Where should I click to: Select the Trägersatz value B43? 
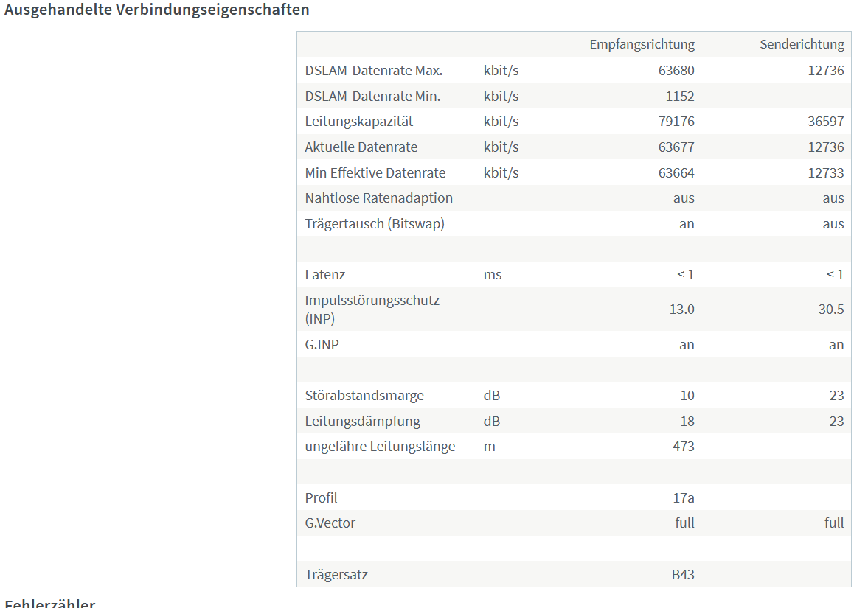tap(683, 575)
